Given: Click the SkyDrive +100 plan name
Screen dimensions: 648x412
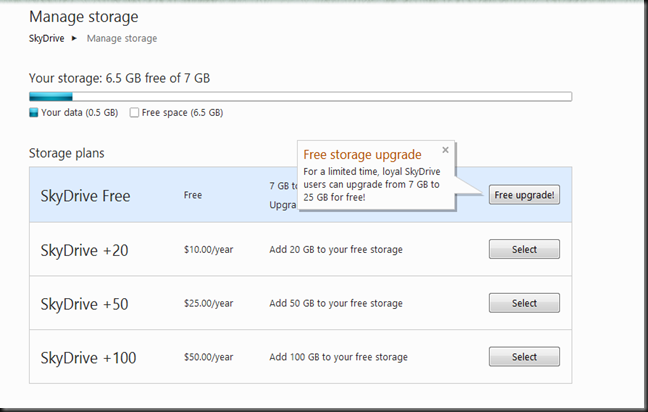Looking at the screenshot, I should coord(87,357).
